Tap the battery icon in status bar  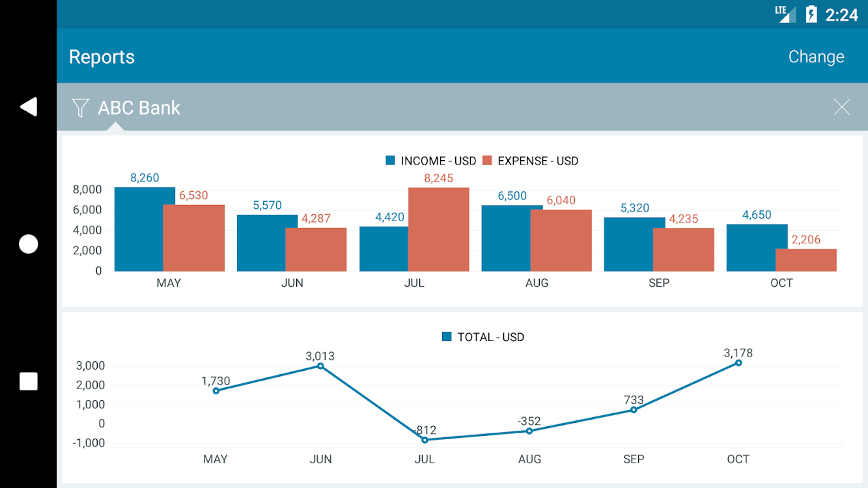(x=811, y=14)
